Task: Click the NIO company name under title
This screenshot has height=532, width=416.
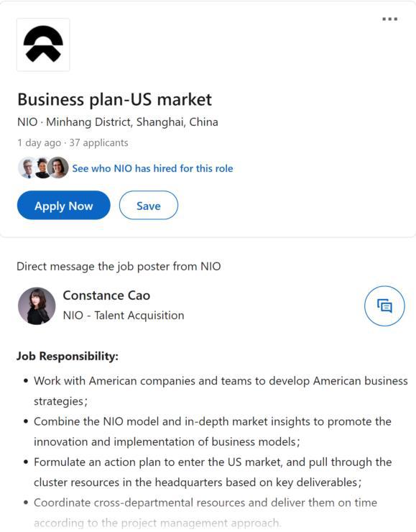Action: point(27,121)
